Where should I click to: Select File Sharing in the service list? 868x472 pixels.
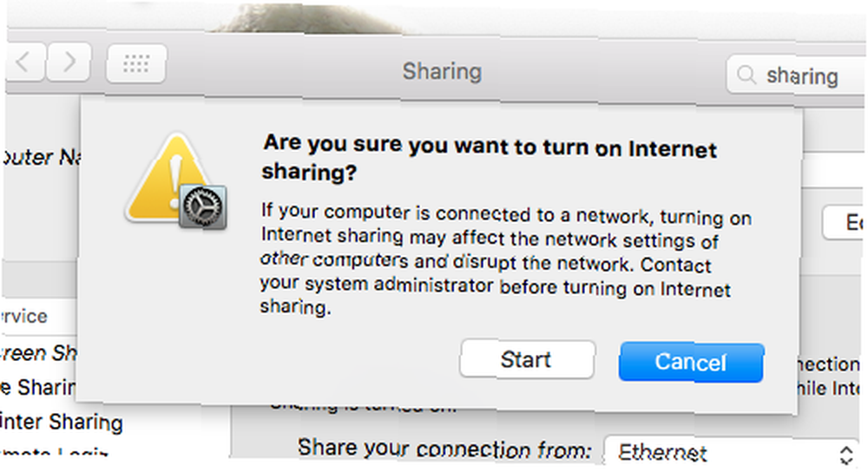[37, 387]
